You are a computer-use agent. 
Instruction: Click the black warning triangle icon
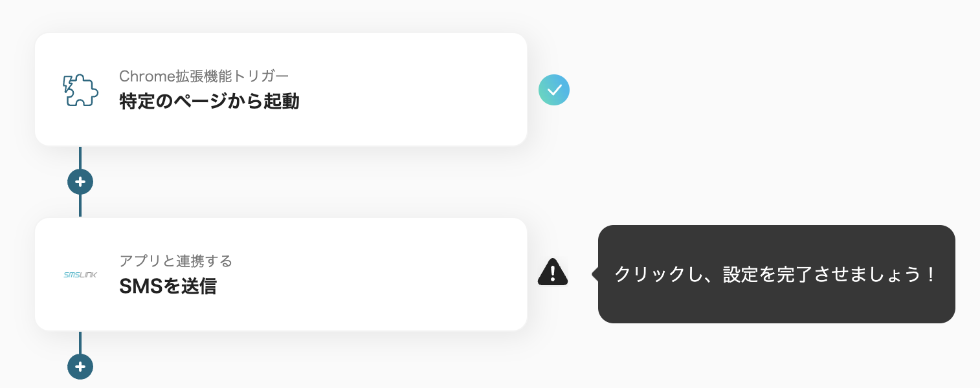click(x=553, y=272)
